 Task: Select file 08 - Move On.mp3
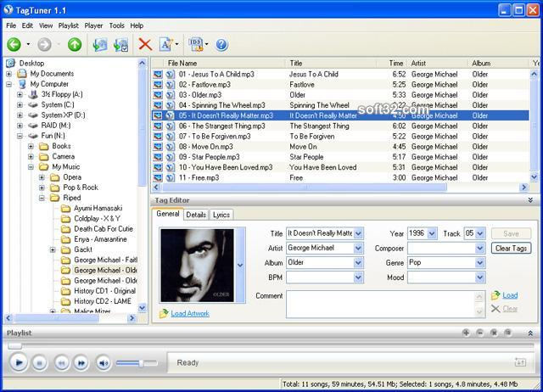point(205,147)
